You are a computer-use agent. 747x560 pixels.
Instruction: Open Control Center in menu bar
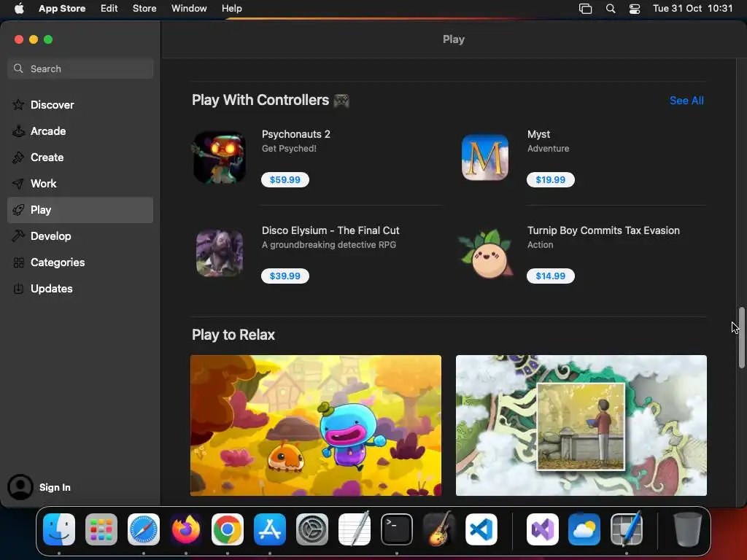point(635,9)
